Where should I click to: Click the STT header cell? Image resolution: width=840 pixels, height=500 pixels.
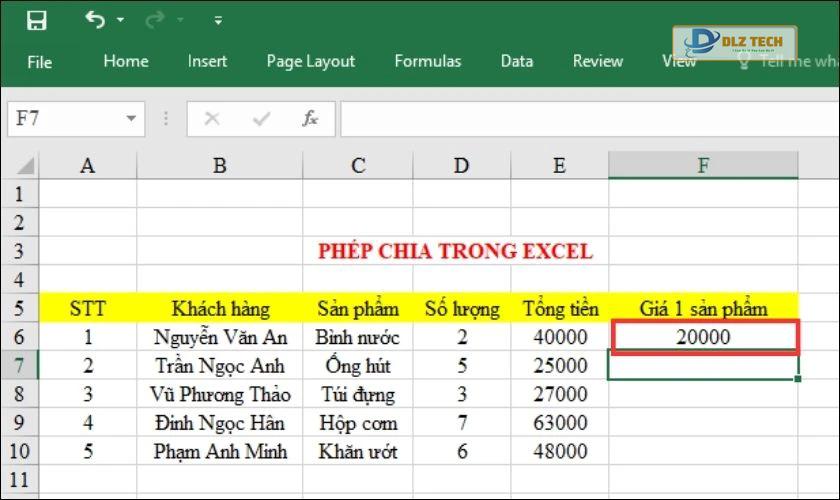coord(87,308)
